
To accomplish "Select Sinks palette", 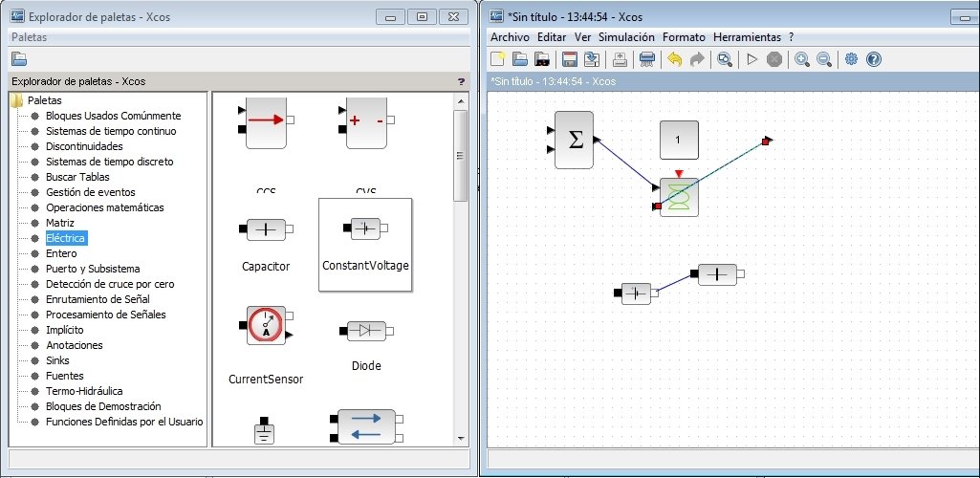I will [x=57, y=360].
